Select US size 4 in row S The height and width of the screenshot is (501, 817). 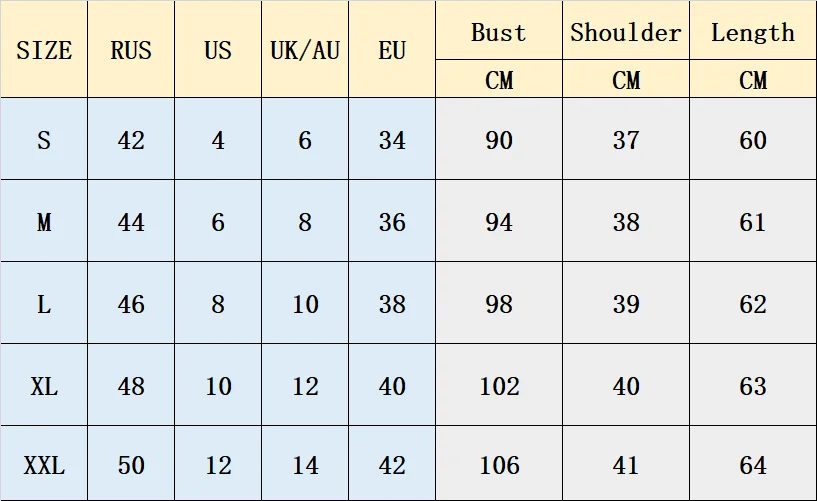click(218, 140)
